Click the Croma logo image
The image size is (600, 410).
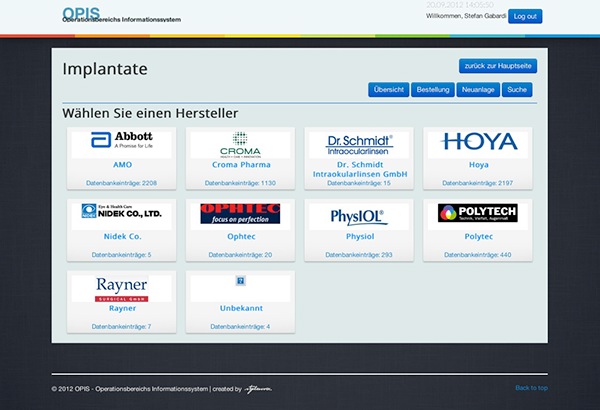pyautogui.click(x=240, y=145)
